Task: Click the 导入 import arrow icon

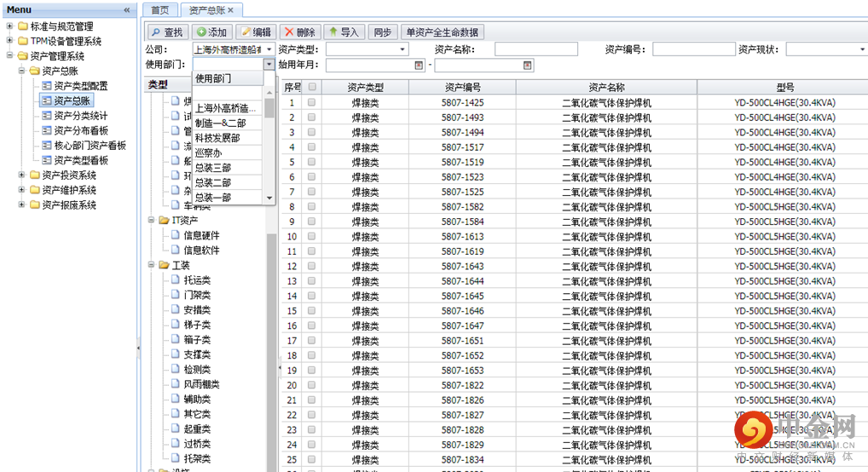Action: coord(333,32)
